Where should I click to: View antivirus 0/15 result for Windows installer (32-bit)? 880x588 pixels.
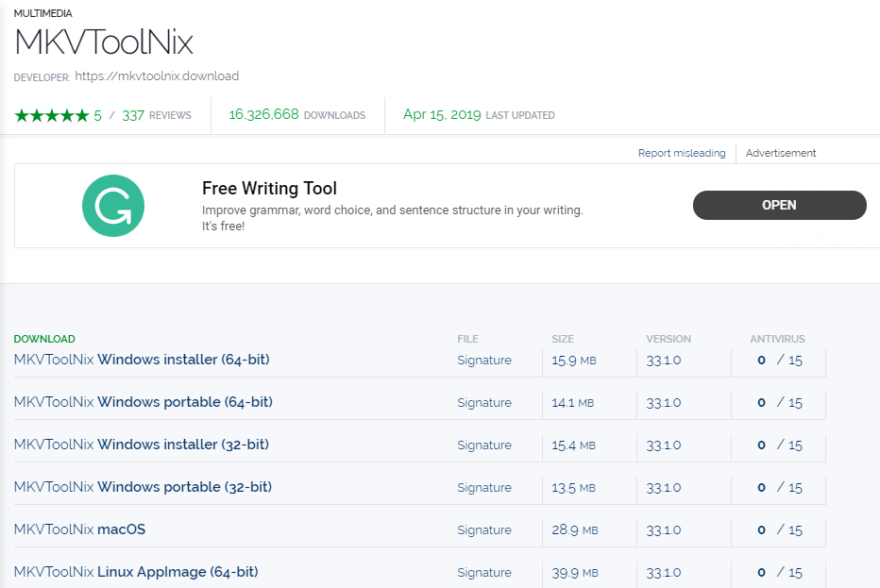tap(780, 445)
